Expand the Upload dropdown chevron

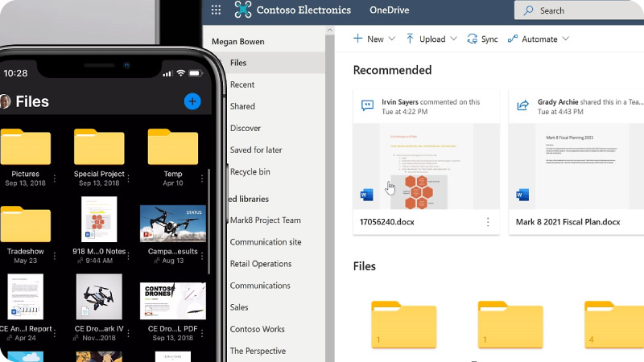tap(453, 39)
